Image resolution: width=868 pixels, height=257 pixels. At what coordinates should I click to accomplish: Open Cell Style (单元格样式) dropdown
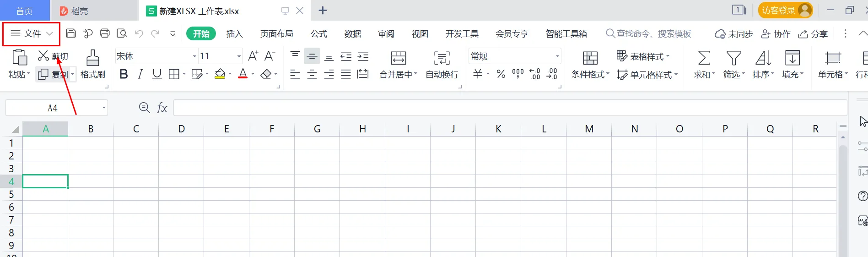point(647,75)
